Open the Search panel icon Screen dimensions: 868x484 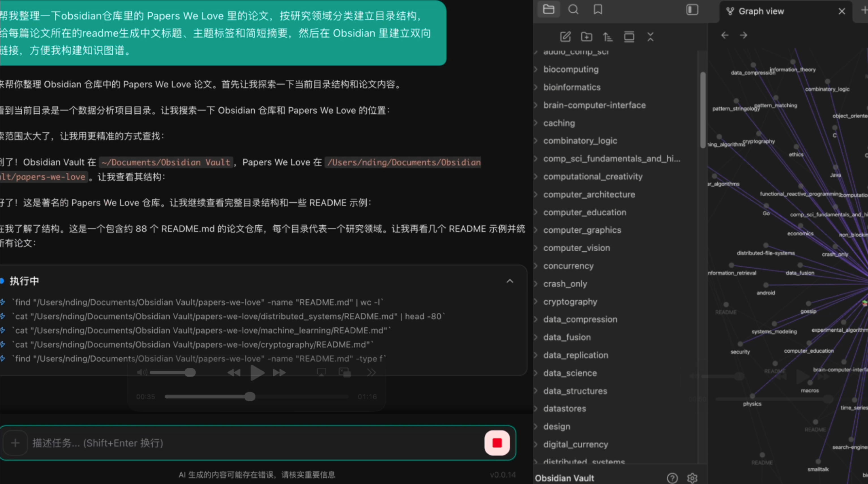(574, 9)
